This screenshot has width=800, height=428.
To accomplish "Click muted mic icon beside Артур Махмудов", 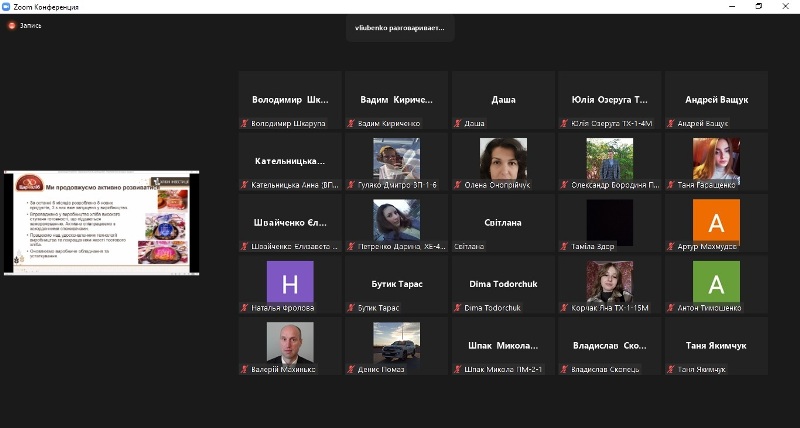I will coord(671,246).
